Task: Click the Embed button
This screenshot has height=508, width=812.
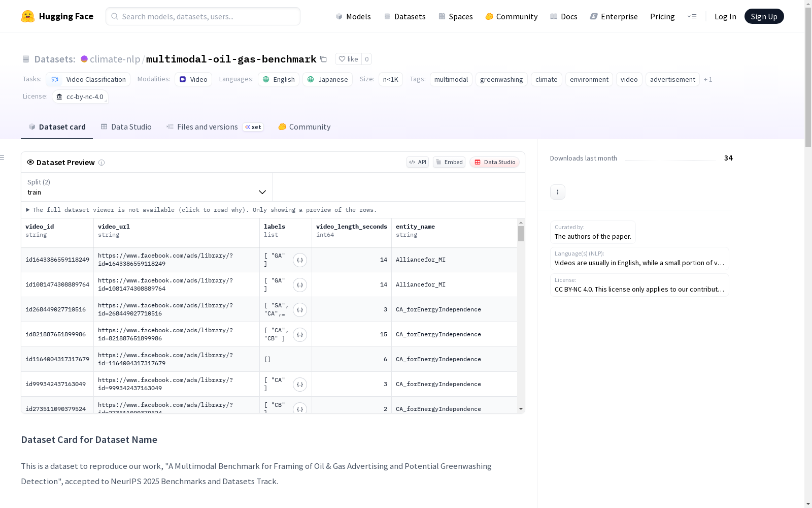Action: click(449, 162)
